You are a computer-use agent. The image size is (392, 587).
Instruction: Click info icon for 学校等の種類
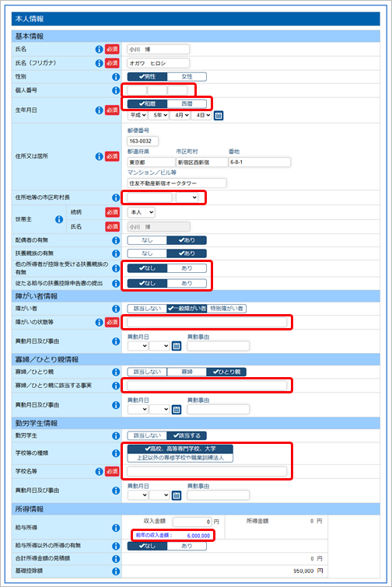point(116,453)
